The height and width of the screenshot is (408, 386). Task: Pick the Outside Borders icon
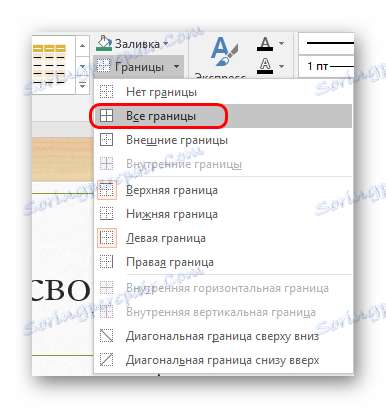[107, 140]
